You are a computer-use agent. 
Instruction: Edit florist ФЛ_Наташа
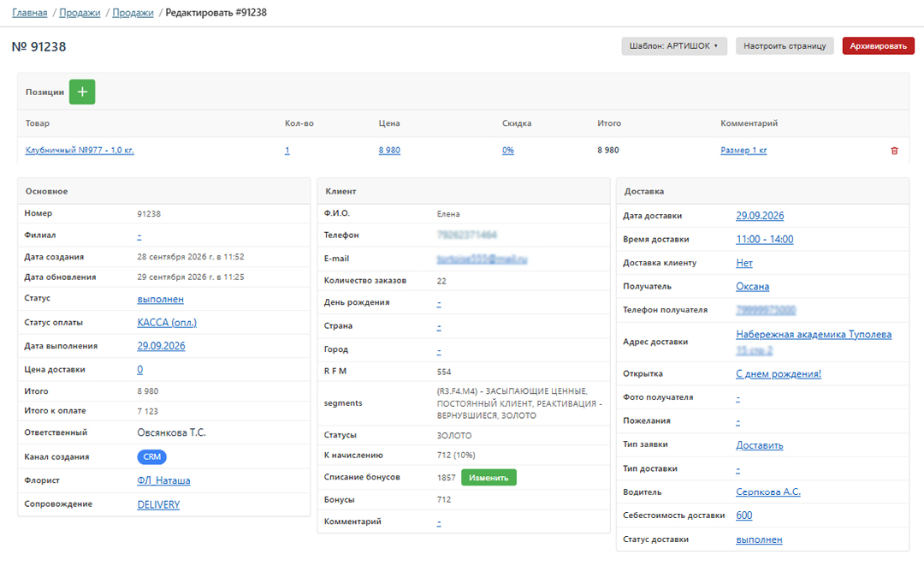click(x=163, y=480)
